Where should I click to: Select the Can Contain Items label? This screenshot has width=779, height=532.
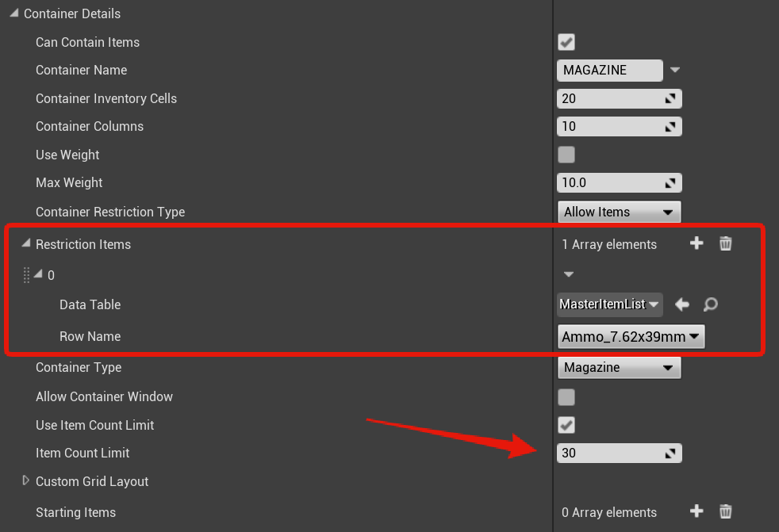[x=87, y=42]
